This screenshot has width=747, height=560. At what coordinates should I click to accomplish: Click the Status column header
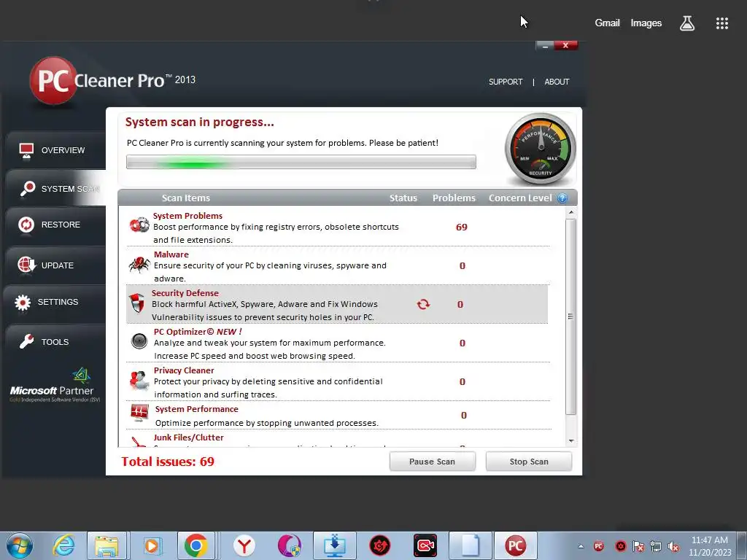(403, 198)
